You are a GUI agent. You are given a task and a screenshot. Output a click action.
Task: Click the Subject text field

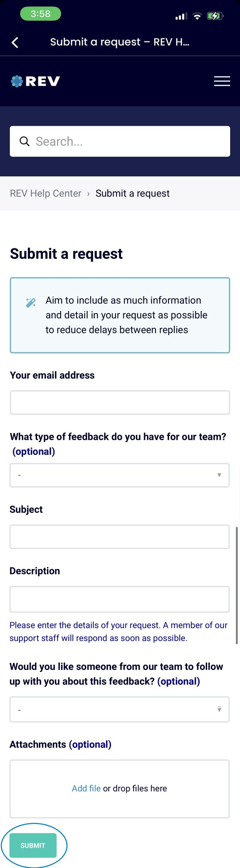(119, 536)
